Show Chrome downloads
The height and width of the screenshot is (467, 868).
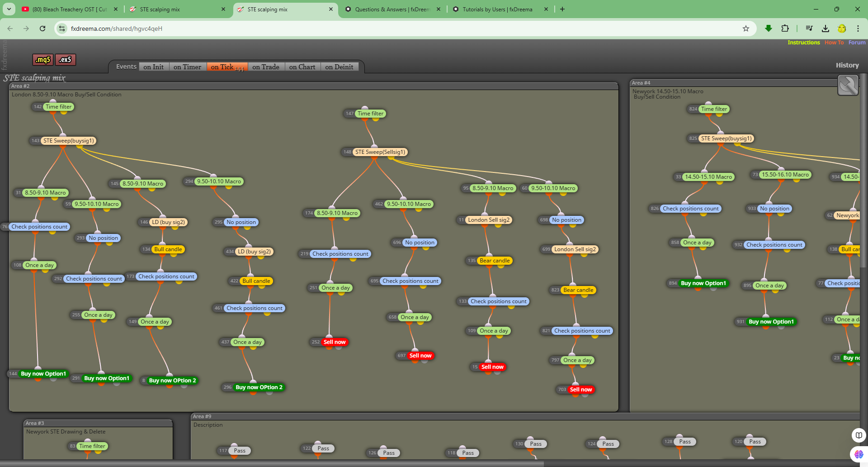(x=826, y=29)
